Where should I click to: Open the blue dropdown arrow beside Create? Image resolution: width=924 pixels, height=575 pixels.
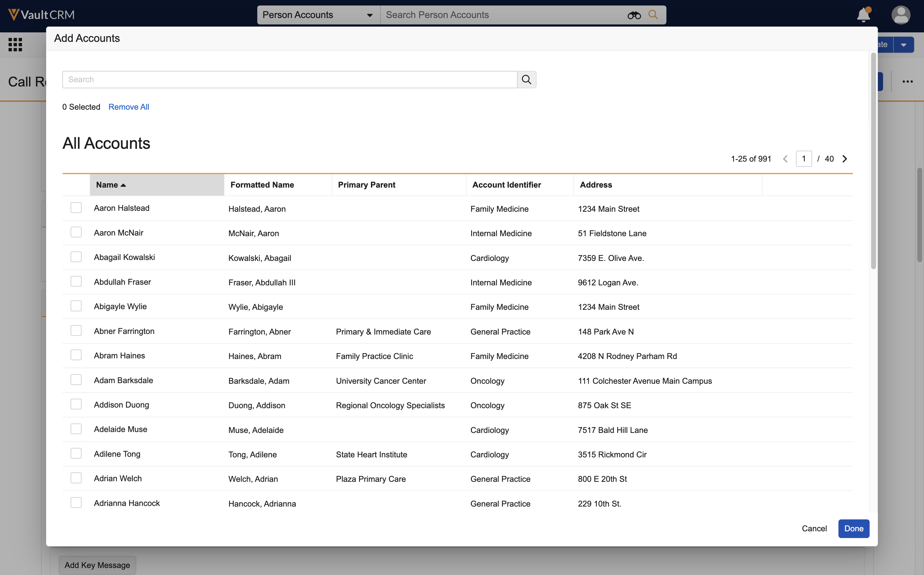click(904, 45)
